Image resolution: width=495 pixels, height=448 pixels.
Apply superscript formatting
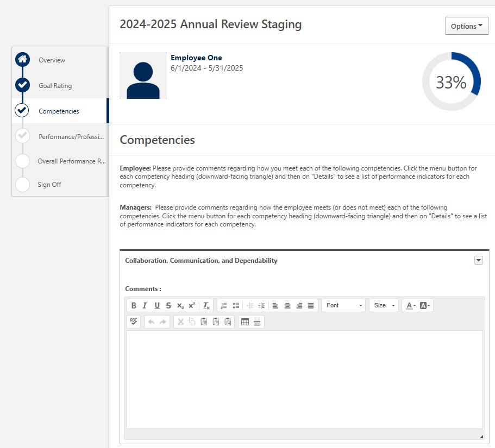192,305
